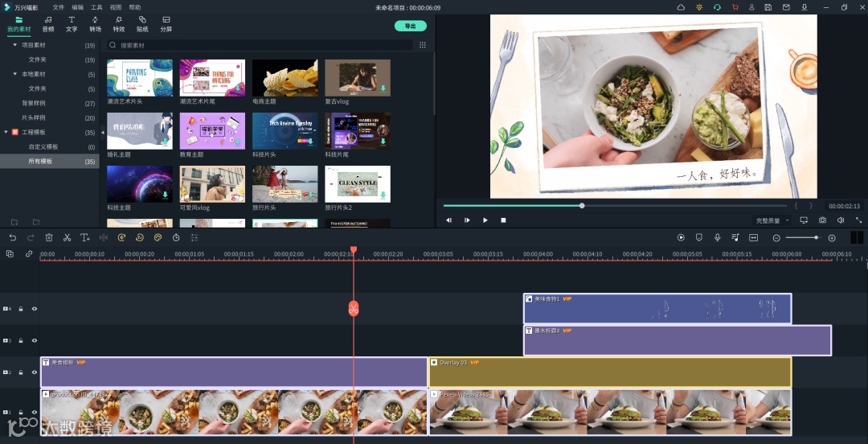This screenshot has width=868, height=444.
Task: Stop the preview playback
Action: (503, 220)
